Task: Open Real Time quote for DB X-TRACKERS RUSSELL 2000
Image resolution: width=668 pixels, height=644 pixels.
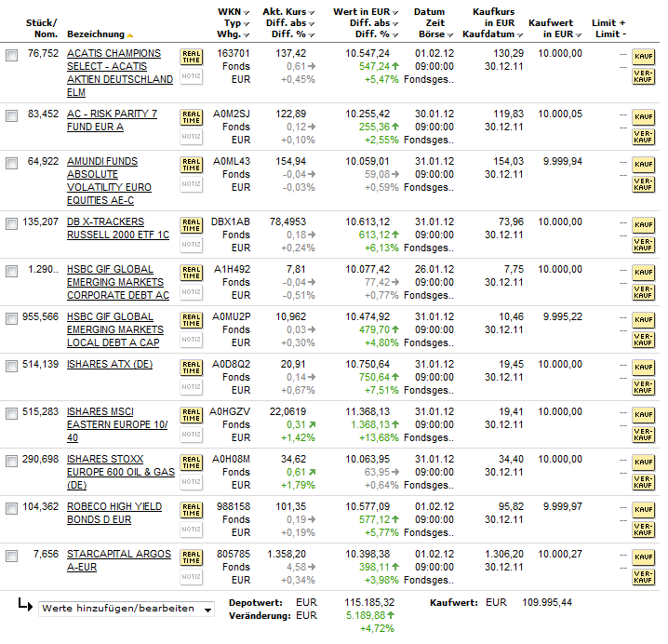Action: point(192,225)
